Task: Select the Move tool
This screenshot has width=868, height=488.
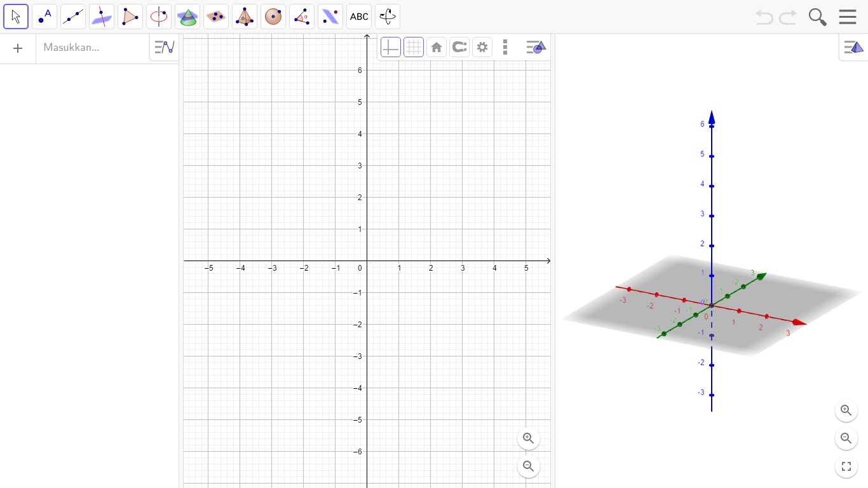Action: point(15,16)
